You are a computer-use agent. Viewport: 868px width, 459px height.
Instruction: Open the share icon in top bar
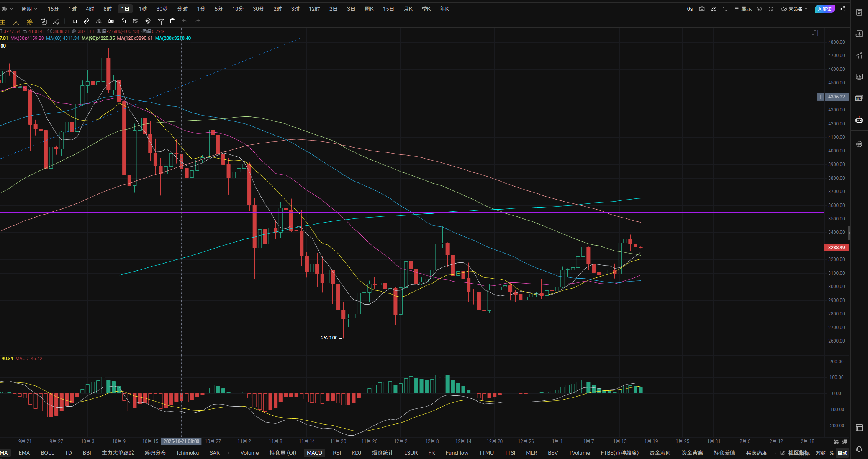coord(842,9)
